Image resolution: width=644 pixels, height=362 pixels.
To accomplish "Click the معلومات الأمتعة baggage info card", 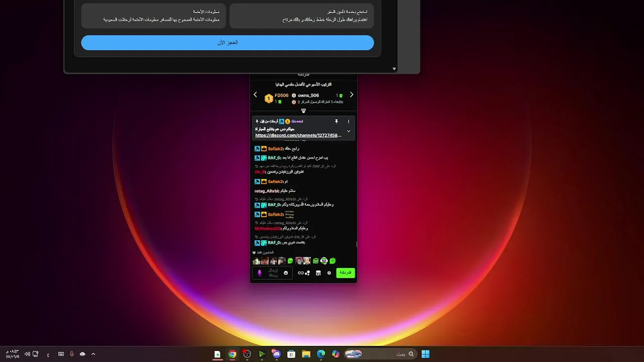I will click(153, 16).
